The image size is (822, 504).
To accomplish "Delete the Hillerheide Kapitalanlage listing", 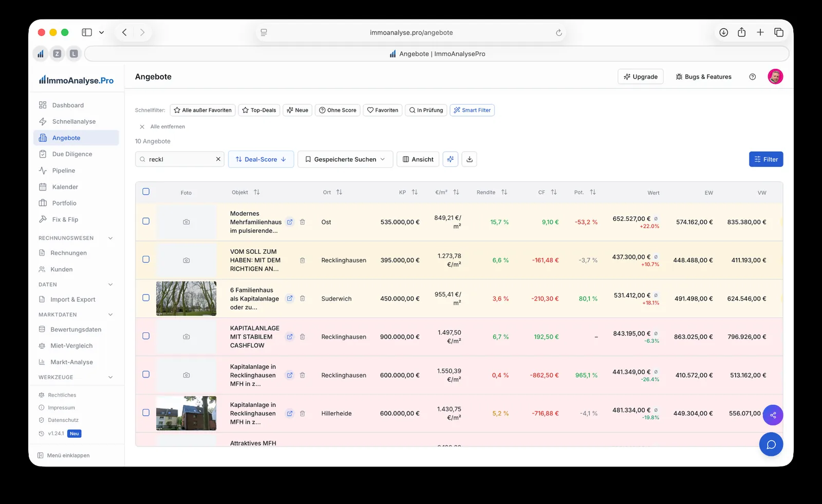I will point(303,414).
